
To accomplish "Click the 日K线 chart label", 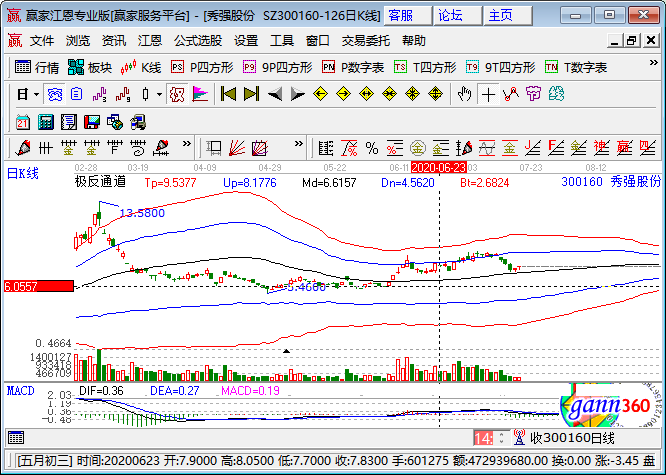I will [x=23, y=173].
